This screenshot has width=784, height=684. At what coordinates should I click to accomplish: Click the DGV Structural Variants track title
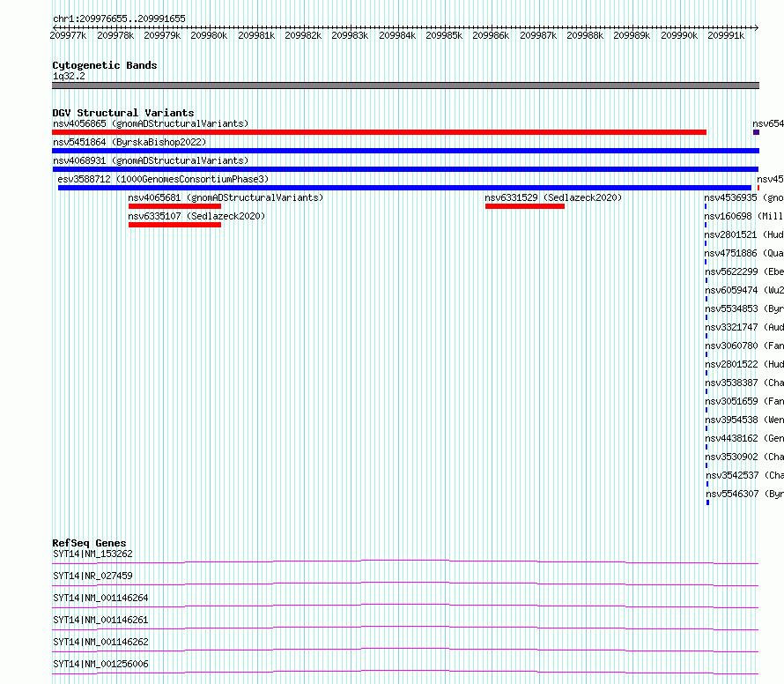tap(123, 113)
